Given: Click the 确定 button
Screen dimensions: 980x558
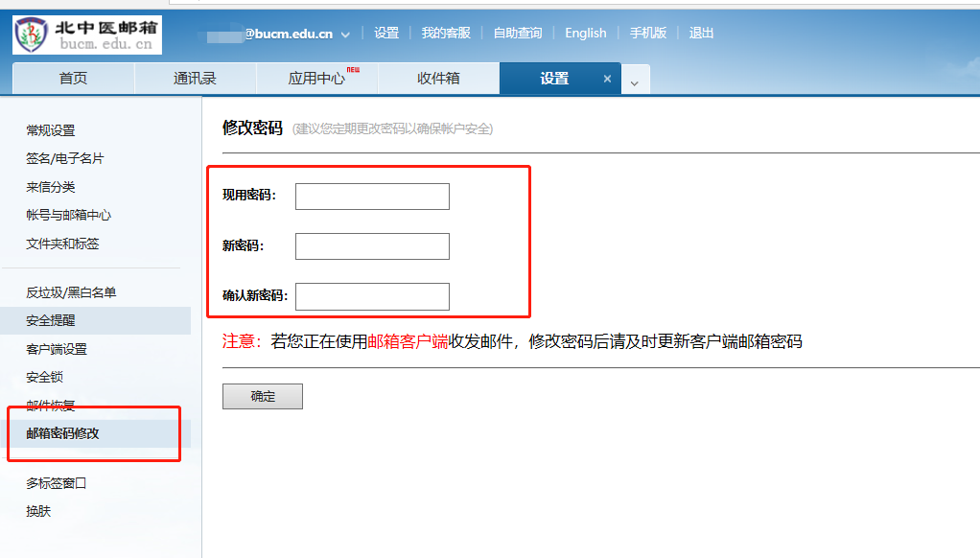Looking at the screenshot, I should click(262, 396).
